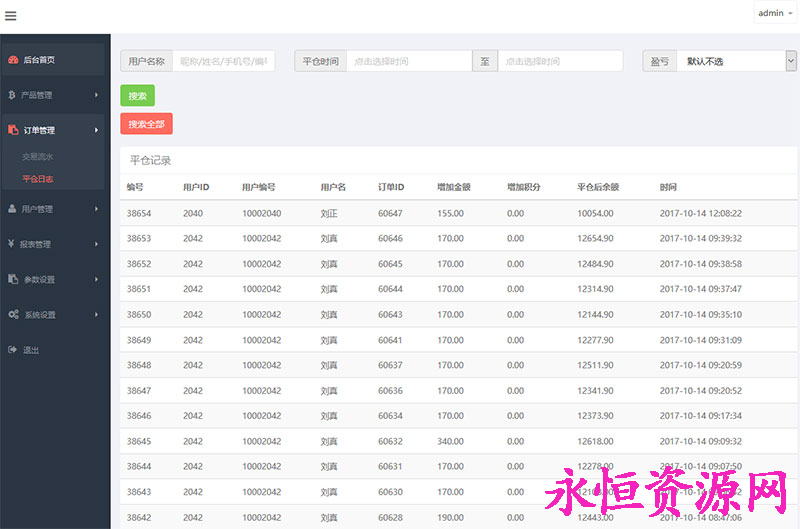
Task: Click the 用户管理 person icon
Action: [x=12, y=209]
